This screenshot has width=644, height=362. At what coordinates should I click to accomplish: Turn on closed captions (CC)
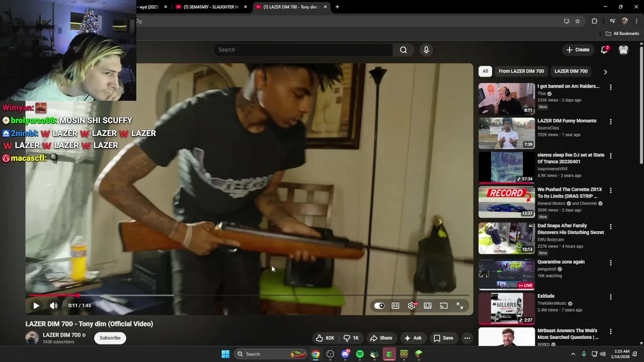tap(395, 306)
